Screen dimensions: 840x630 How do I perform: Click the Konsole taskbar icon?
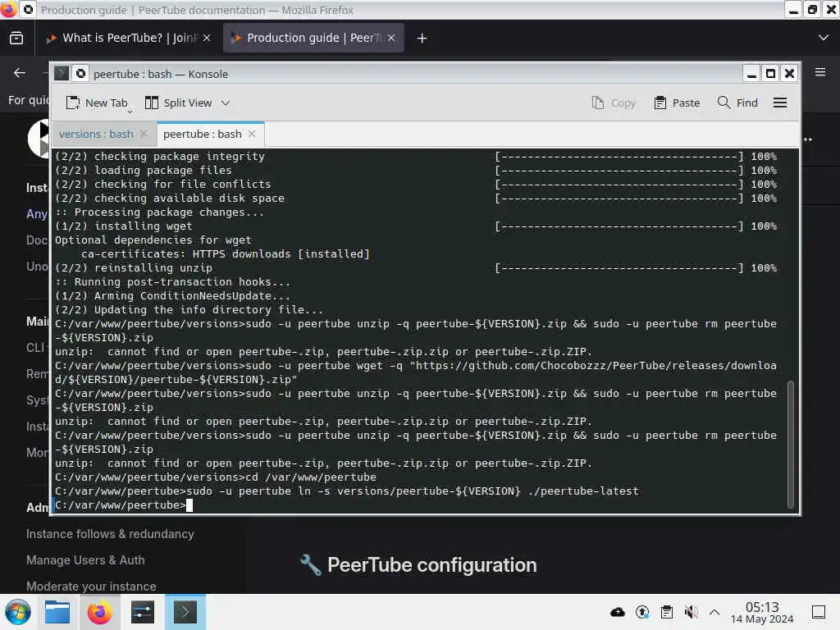pyautogui.click(x=185, y=612)
